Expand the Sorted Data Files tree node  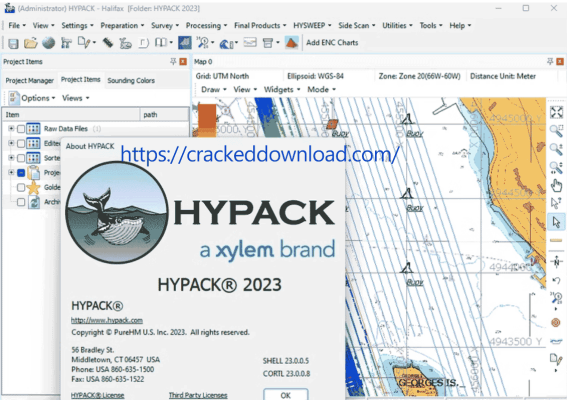click(11, 158)
